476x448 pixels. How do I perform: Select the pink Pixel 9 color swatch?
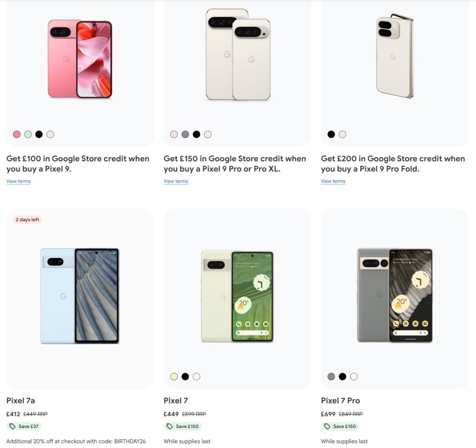[17, 134]
